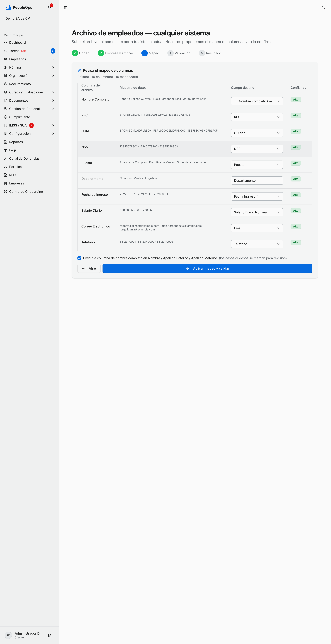This screenshot has height=644, width=331.
Task: Click the Demo SA de CV company name
Action: point(18,18)
